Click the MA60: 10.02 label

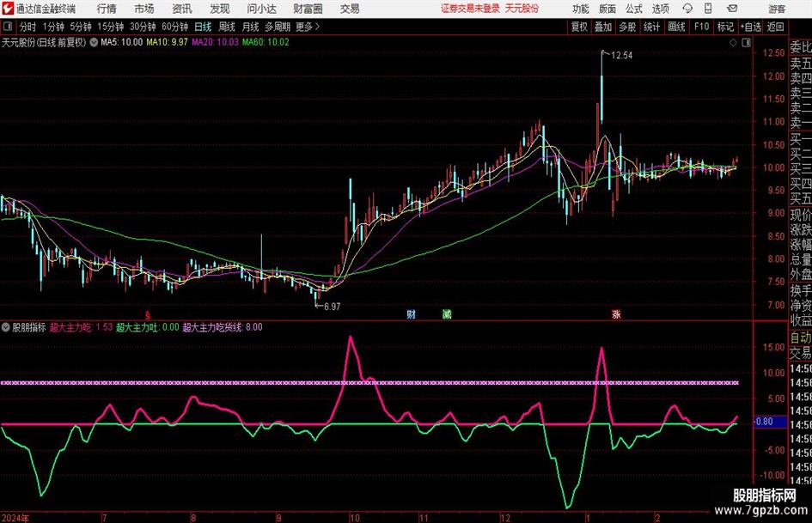tap(266, 42)
